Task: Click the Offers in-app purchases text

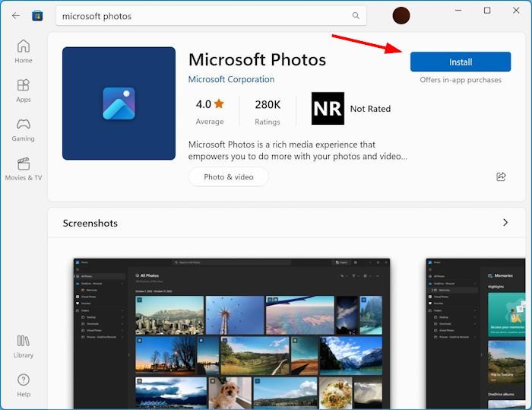Action: click(461, 80)
